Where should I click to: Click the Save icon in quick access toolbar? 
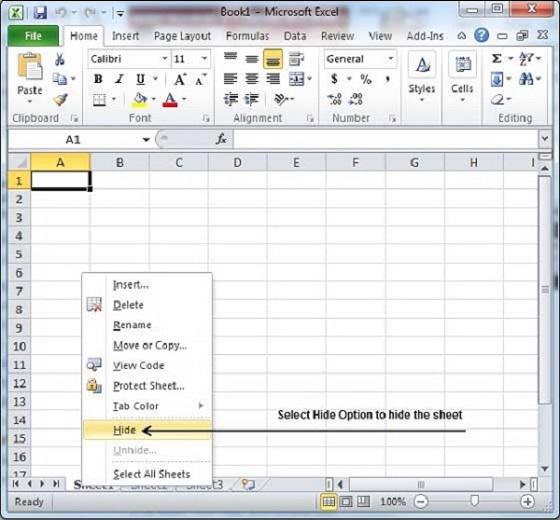coord(40,13)
